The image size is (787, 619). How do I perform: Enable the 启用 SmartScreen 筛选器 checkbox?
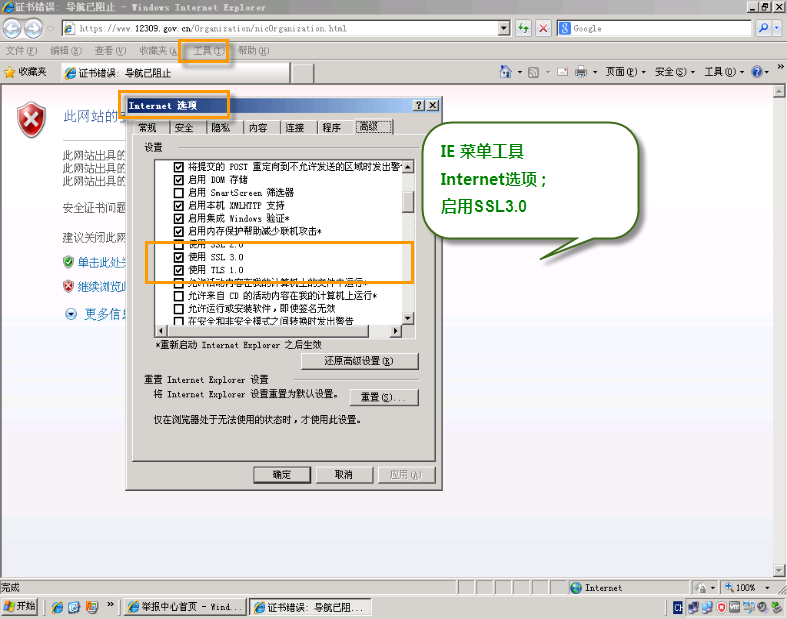179,192
